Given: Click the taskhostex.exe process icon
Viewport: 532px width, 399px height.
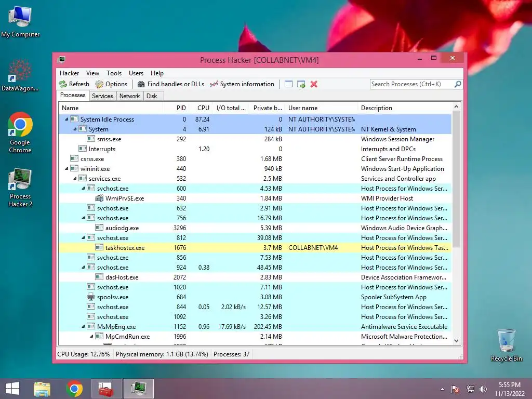Looking at the screenshot, I should pos(99,247).
